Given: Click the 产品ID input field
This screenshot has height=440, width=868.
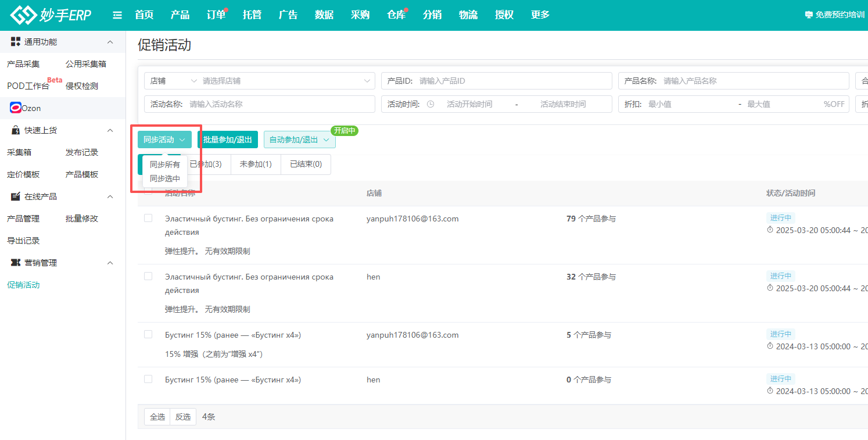Looking at the screenshot, I should coord(511,81).
